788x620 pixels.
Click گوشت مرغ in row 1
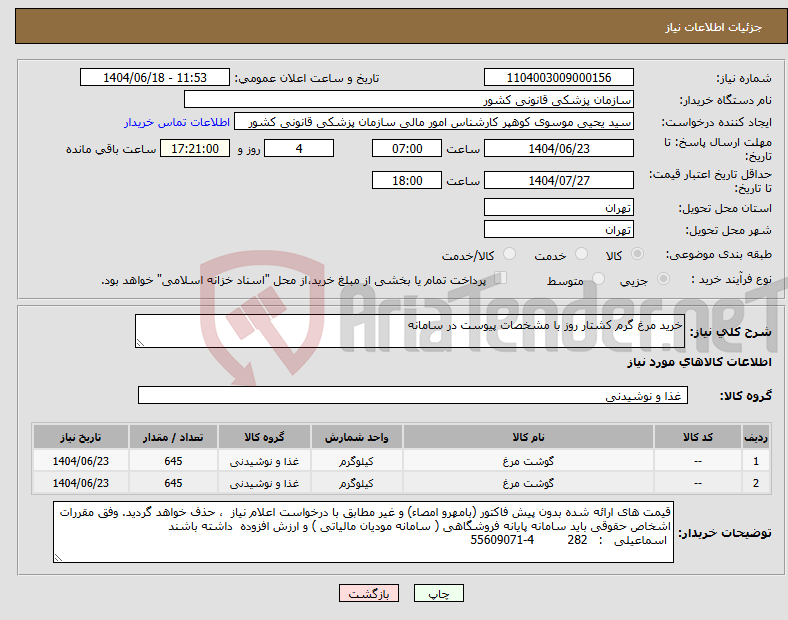click(x=528, y=461)
